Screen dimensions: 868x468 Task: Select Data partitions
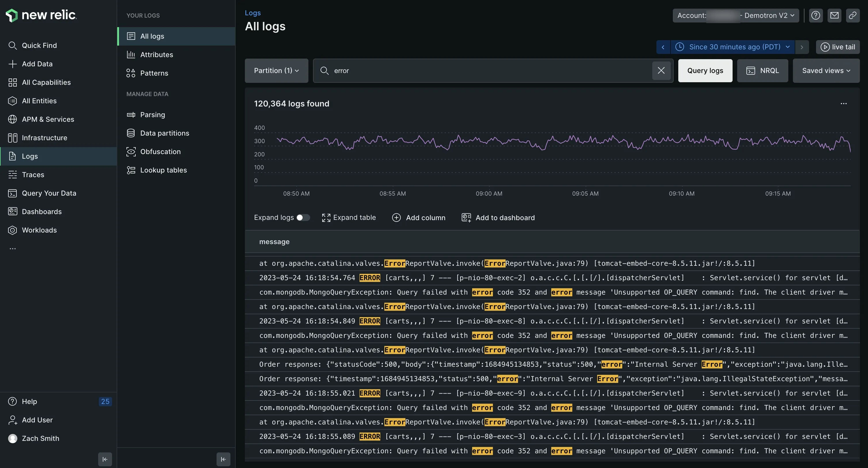pos(165,133)
